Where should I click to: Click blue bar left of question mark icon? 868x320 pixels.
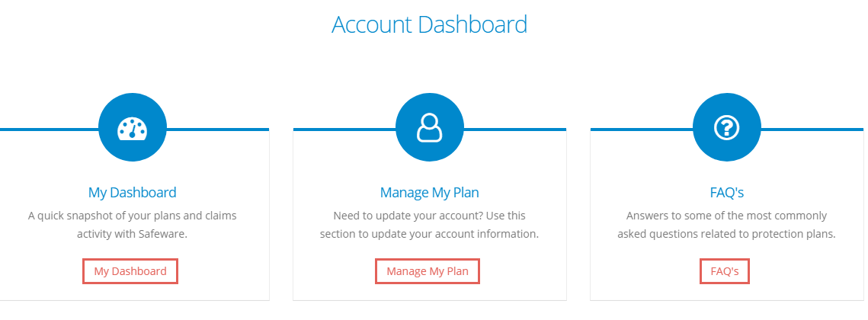tap(642, 130)
